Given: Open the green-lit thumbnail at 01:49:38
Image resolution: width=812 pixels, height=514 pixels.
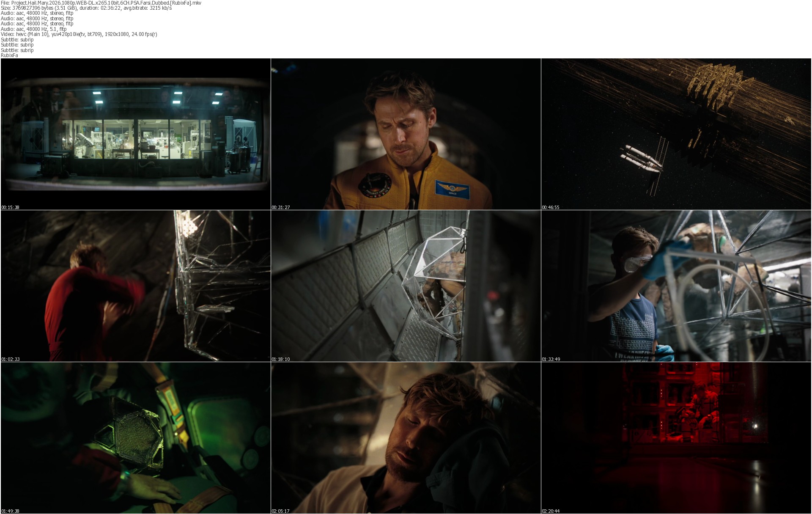Looking at the screenshot, I should pyautogui.click(x=135, y=438).
